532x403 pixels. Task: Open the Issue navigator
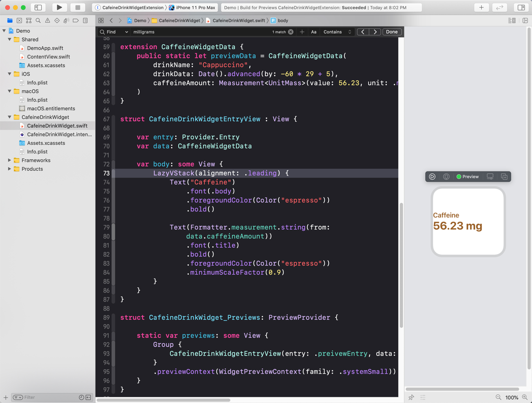tap(48, 20)
